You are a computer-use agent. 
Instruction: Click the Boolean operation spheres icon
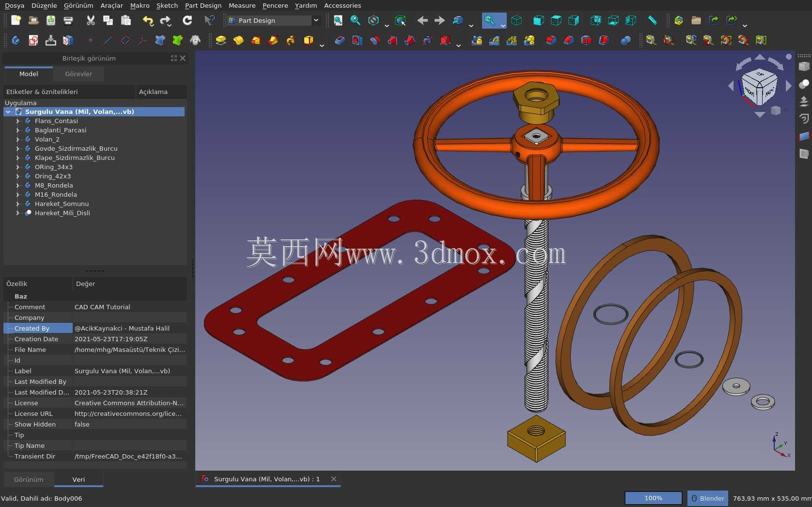[x=625, y=40]
